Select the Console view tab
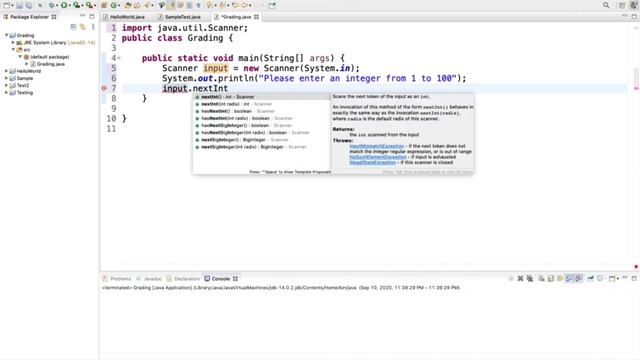640x360 pixels. pyautogui.click(x=220, y=279)
